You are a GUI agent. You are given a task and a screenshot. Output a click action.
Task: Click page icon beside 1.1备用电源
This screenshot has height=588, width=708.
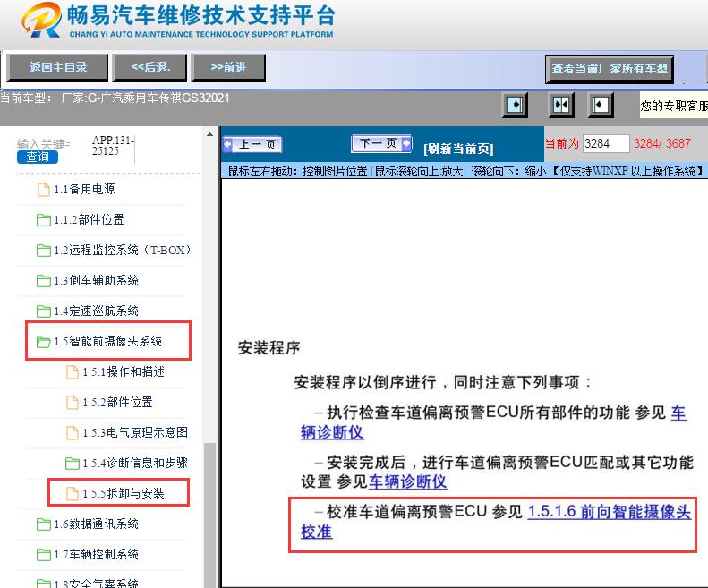[x=43, y=190]
